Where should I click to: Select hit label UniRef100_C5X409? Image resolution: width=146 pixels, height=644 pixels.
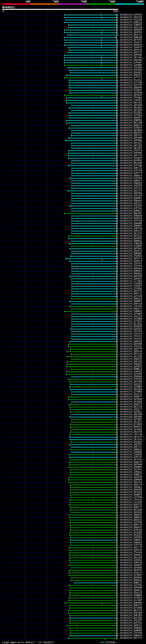point(131,553)
